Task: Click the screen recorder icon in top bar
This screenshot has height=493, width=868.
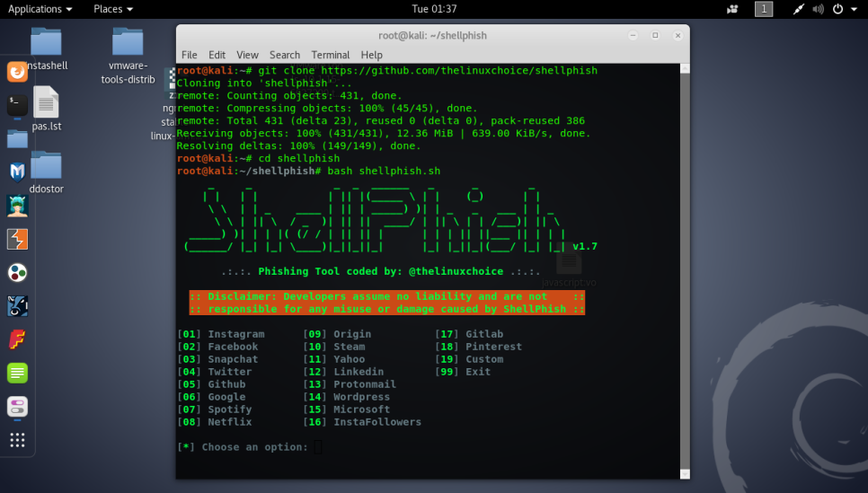Action: tap(732, 9)
